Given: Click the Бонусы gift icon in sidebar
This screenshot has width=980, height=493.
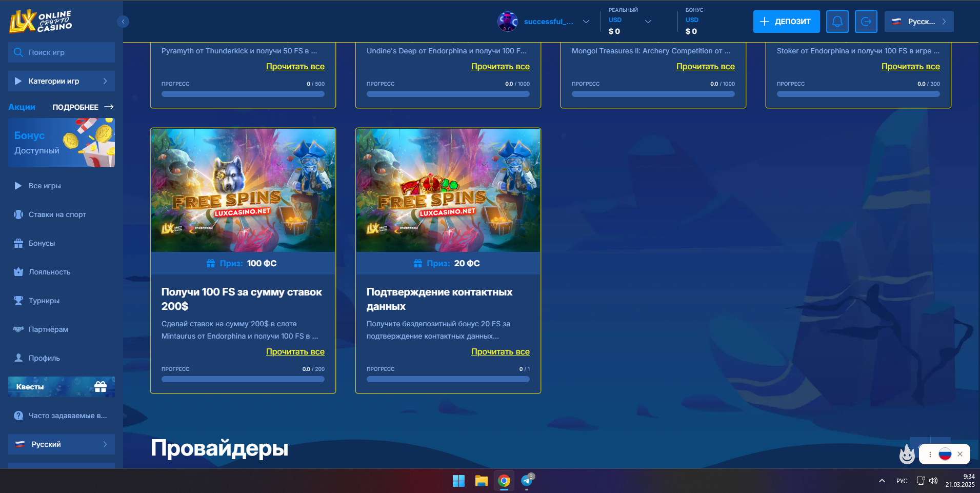Looking at the screenshot, I should (x=18, y=243).
